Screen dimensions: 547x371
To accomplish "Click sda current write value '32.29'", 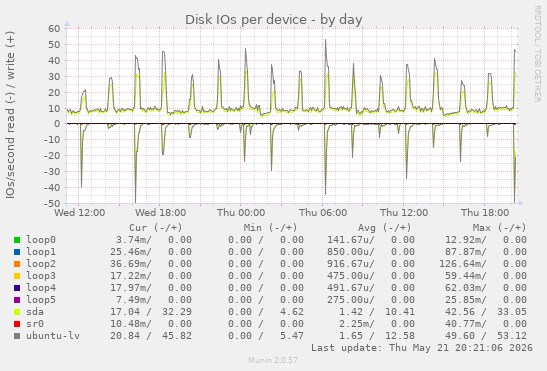I will point(177,312).
